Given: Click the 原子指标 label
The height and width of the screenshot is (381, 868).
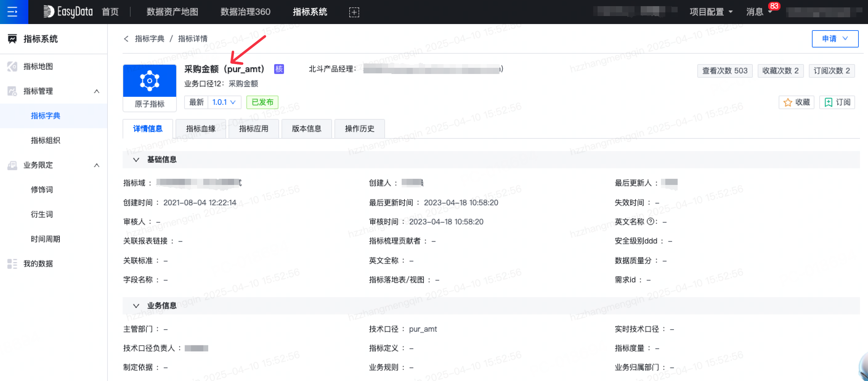Looking at the screenshot, I should [x=149, y=104].
